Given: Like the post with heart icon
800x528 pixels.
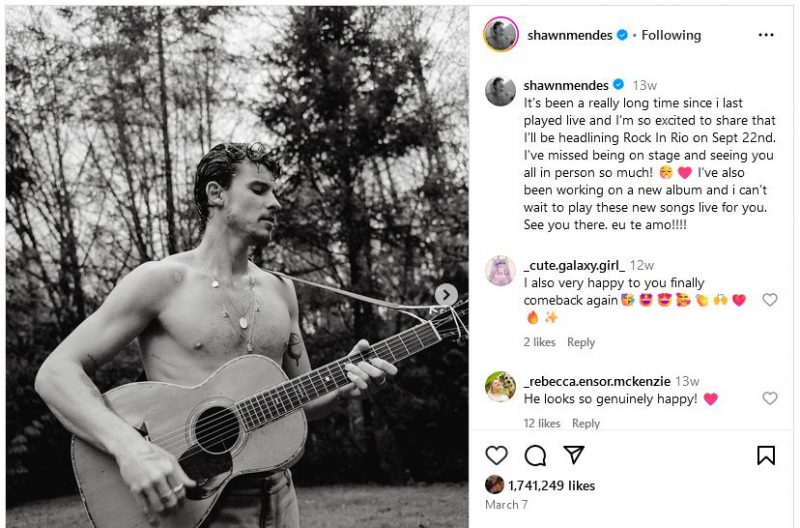Looking at the screenshot, I should coord(496,456).
